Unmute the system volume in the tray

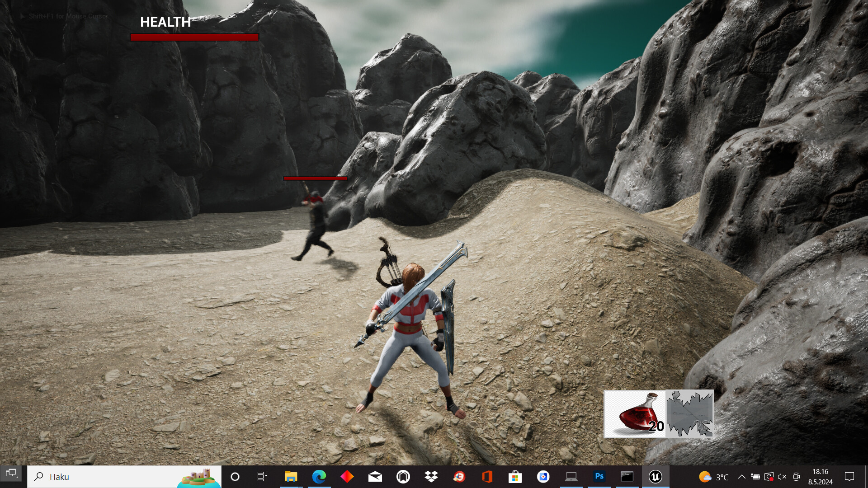click(782, 477)
